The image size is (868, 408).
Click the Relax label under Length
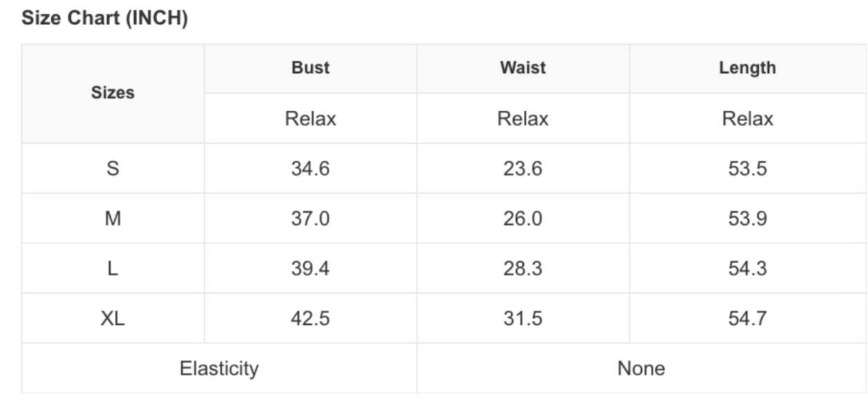pos(747,119)
